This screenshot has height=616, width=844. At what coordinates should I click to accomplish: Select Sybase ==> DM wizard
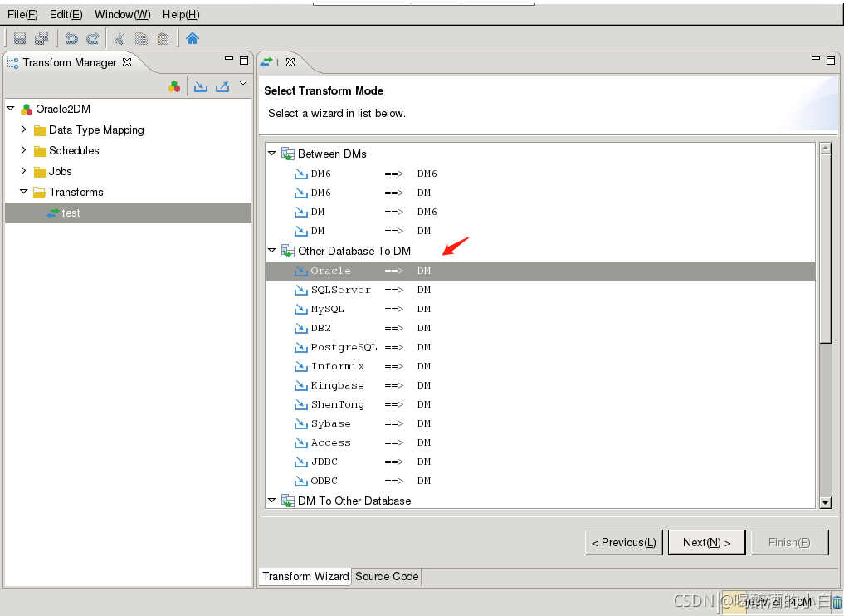(540, 423)
